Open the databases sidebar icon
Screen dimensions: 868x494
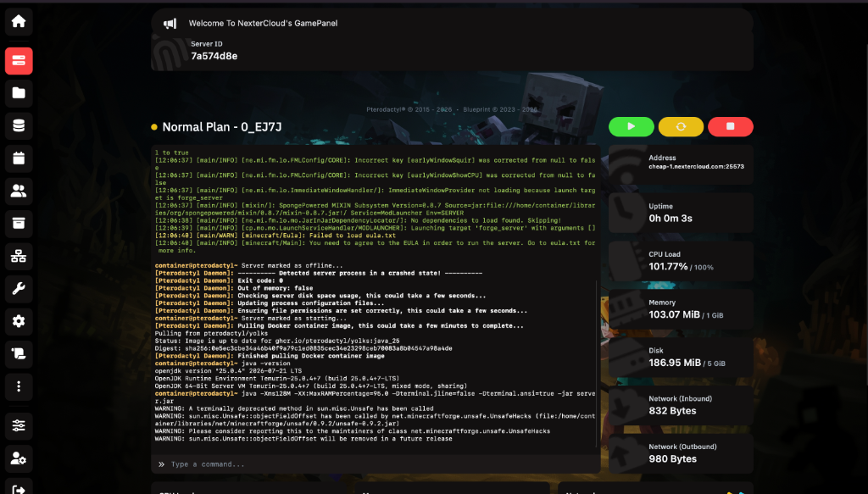pos(19,125)
